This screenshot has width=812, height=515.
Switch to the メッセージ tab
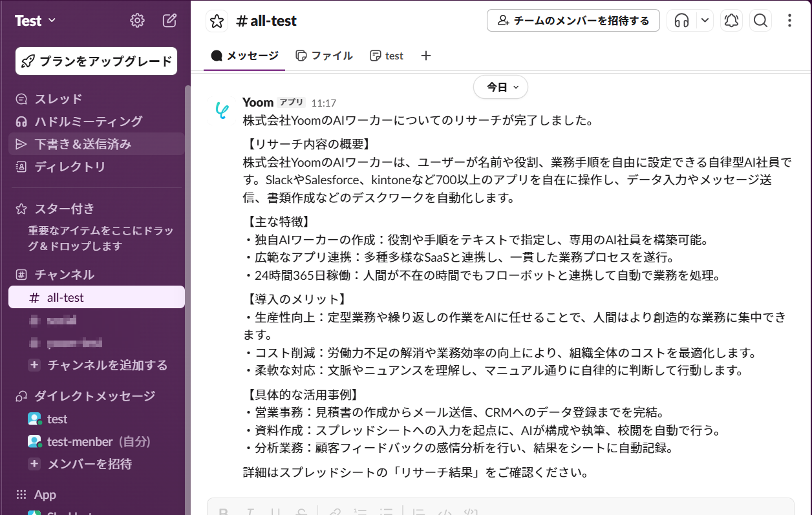coord(245,56)
